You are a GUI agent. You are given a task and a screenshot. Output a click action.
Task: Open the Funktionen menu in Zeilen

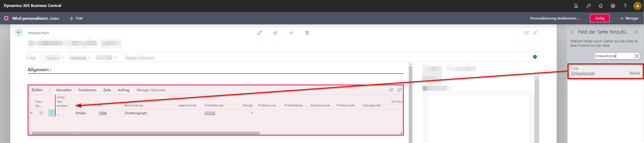point(87,90)
